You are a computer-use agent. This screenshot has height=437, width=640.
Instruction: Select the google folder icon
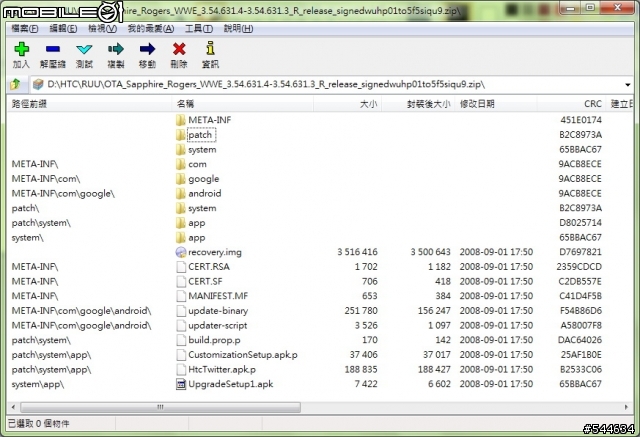point(180,179)
